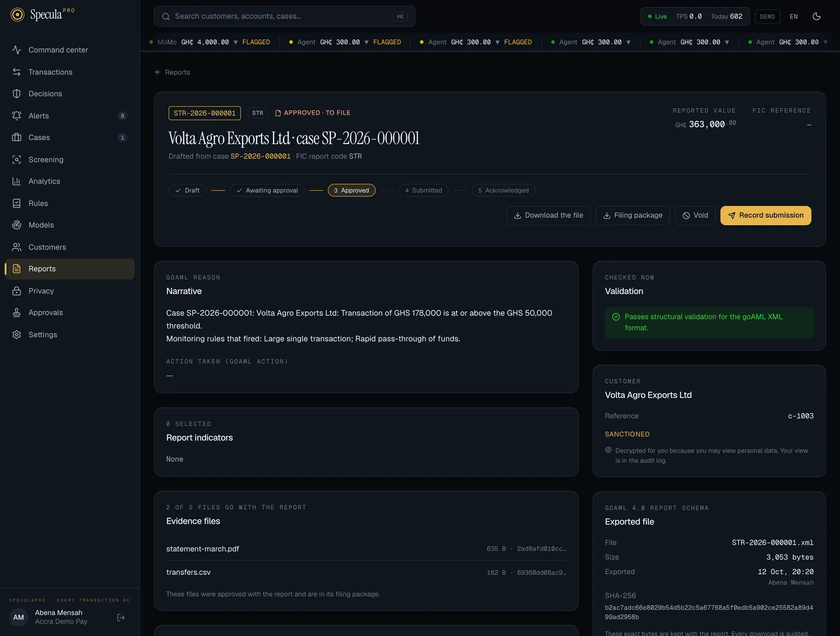This screenshot has height=636, width=840.
Task: Go back to Reports via breadcrumb
Action: [172, 72]
